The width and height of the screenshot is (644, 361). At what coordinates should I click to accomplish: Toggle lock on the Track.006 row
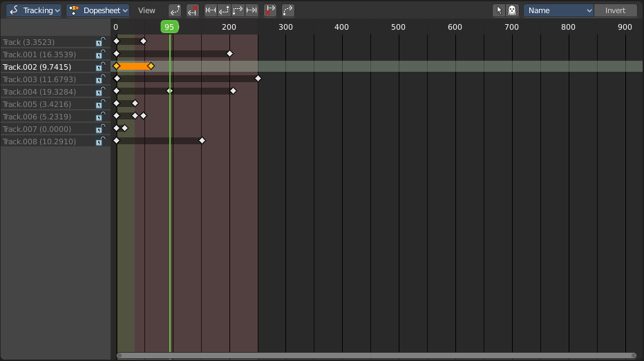101,116
